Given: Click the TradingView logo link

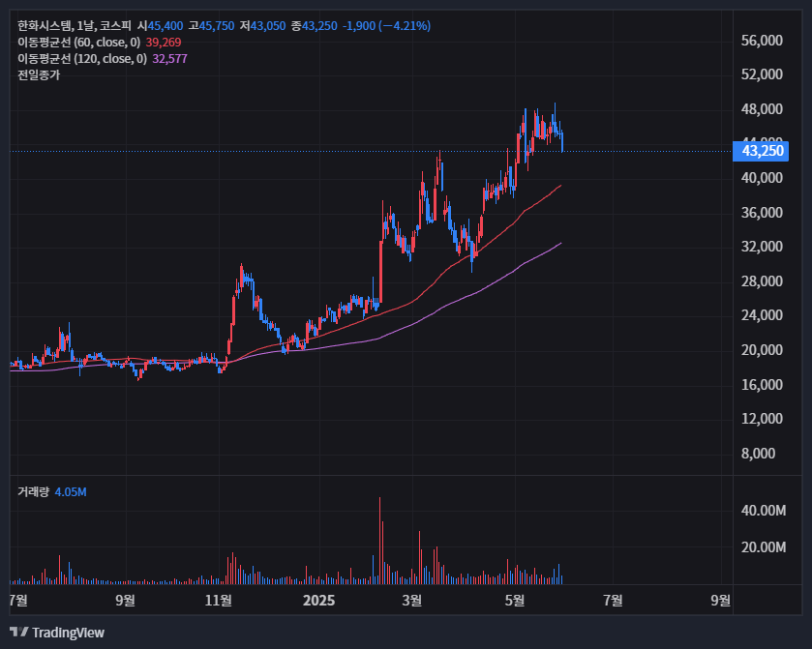Looking at the screenshot, I should click(x=57, y=633).
